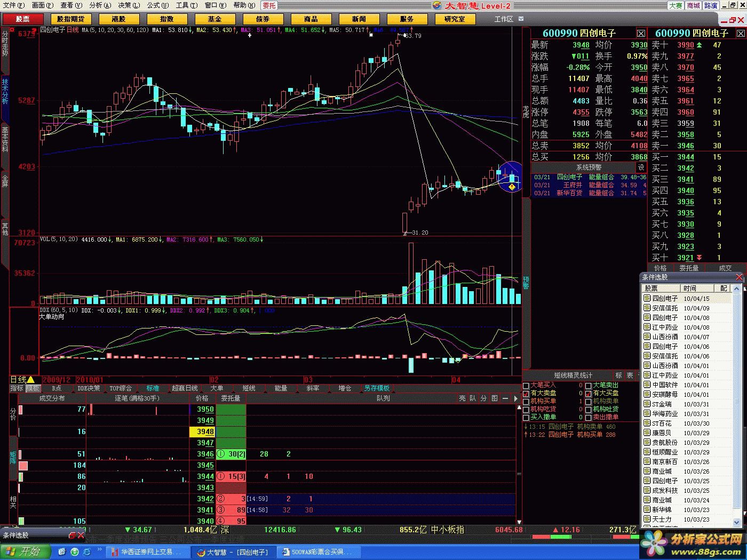Viewport: 747px width, 560px height.
Task: Select the 股票 toolbar button
Action: point(22,19)
